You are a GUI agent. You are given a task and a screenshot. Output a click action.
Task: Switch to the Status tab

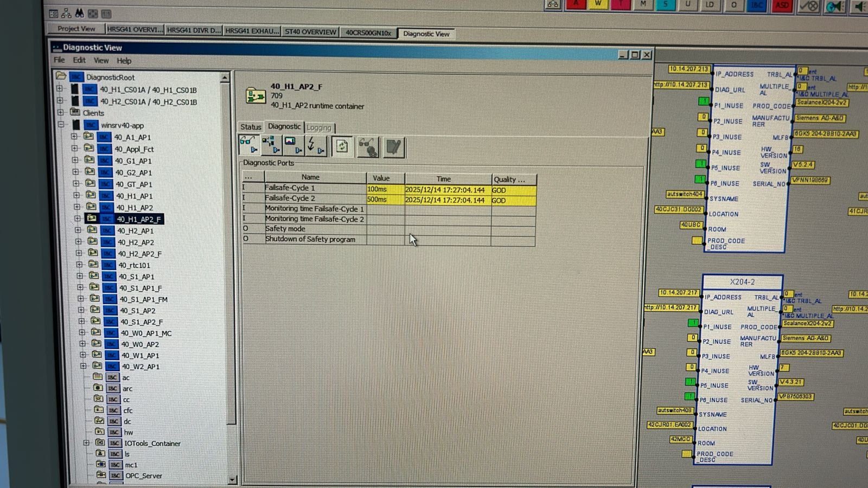pyautogui.click(x=251, y=127)
